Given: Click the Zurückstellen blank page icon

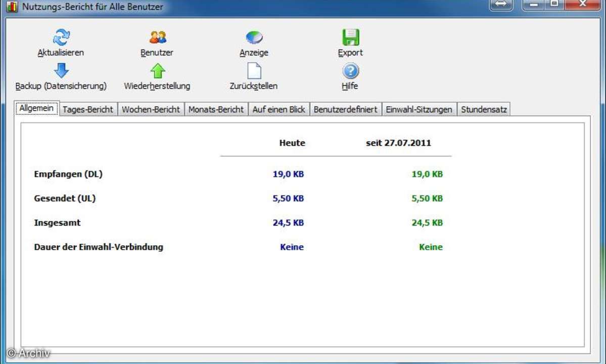Looking at the screenshot, I should pyautogui.click(x=254, y=71).
